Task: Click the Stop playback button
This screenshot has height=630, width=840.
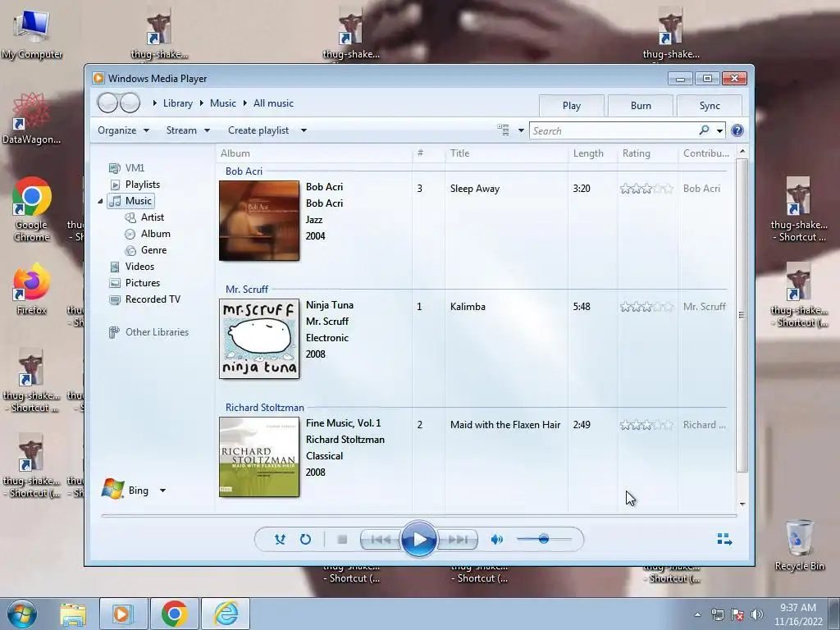Action: (342, 540)
